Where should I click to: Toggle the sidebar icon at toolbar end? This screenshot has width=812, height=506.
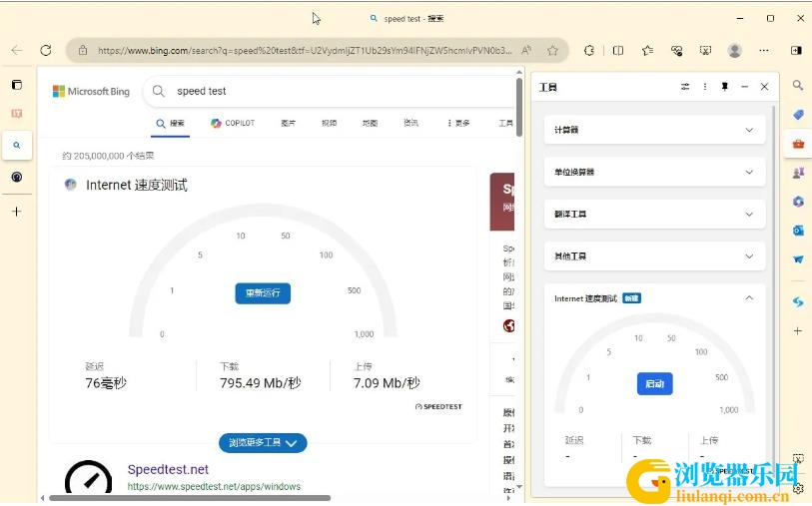coord(796,50)
